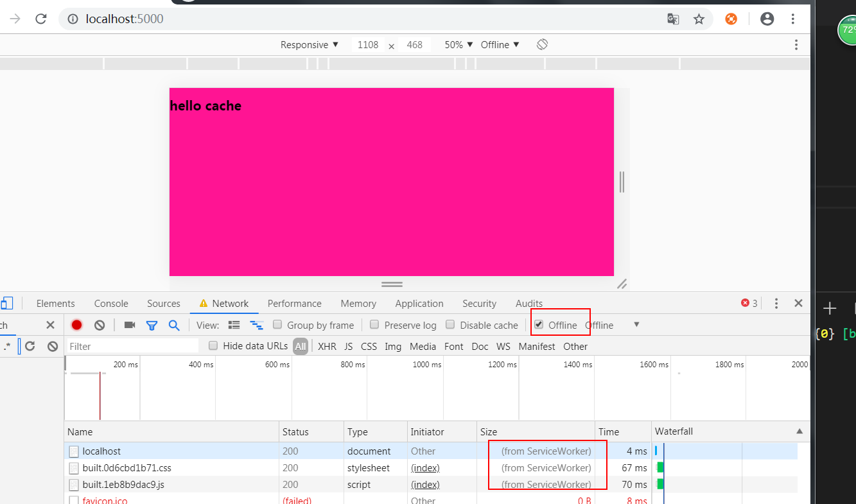Expand the network throttling dropdown arrow
Viewport: 856px width, 504px height.
coord(636,325)
